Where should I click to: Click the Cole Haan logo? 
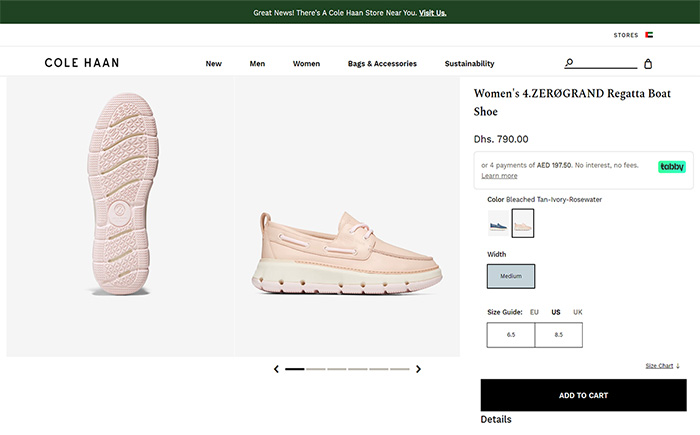[82, 63]
